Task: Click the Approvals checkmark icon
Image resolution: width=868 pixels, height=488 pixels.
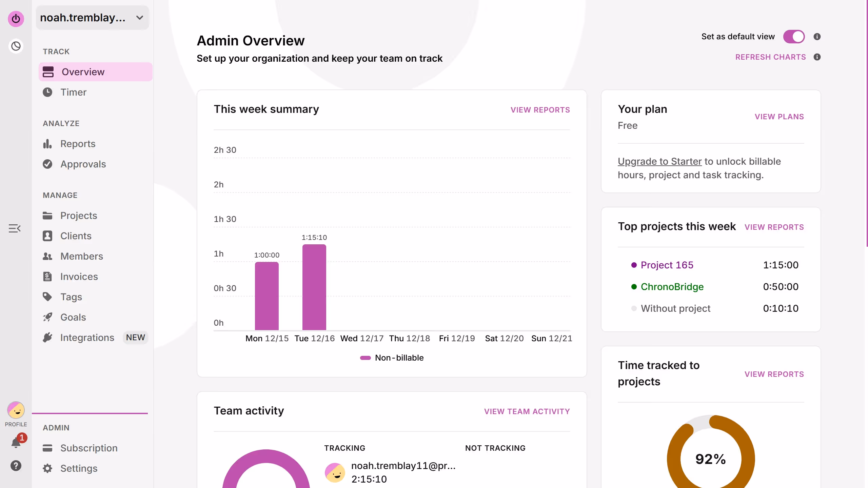Action: coord(47,164)
